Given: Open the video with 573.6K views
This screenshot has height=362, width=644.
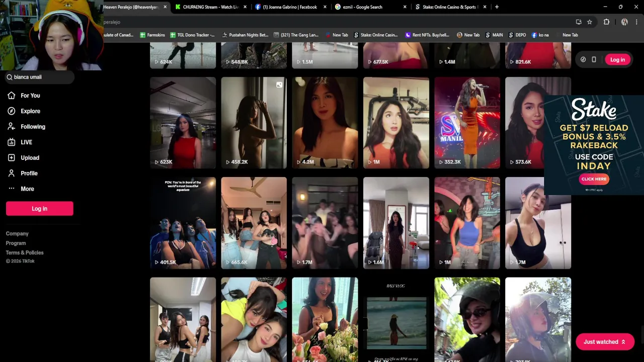Looking at the screenshot, I should (x=524, y=123).
